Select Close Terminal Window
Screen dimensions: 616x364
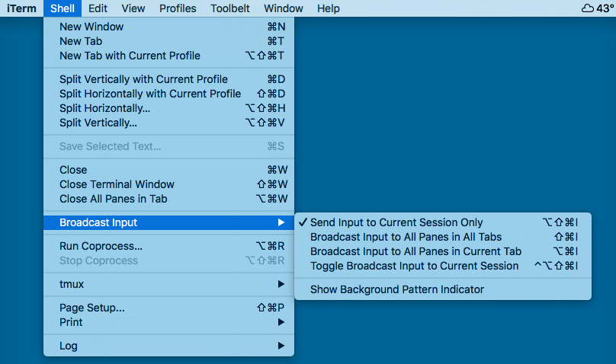coord(169,184)
